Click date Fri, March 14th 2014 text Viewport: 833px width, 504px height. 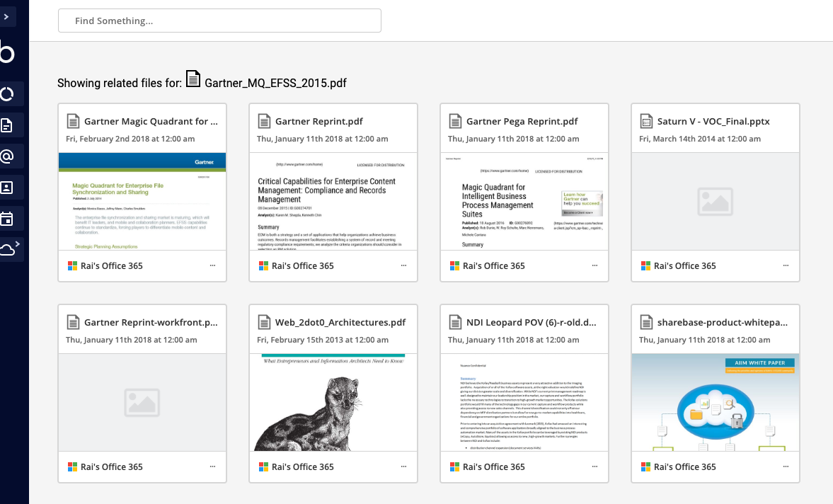pos(700,139)
